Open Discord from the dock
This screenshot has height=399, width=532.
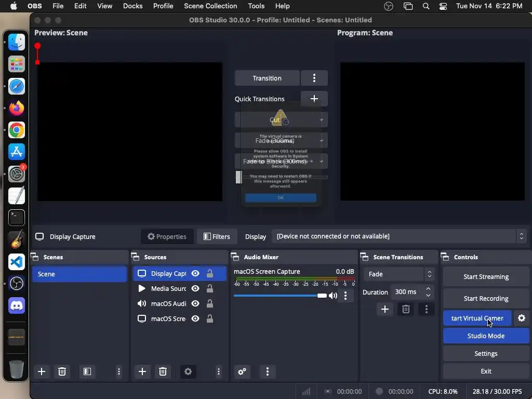point(17,305)
